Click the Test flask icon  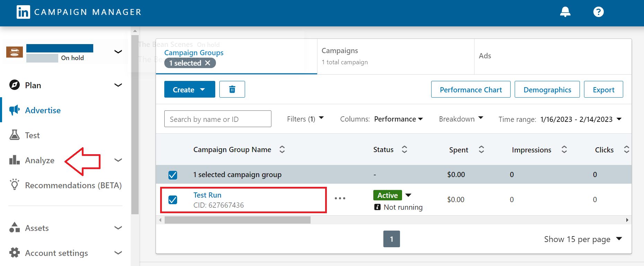15,135
